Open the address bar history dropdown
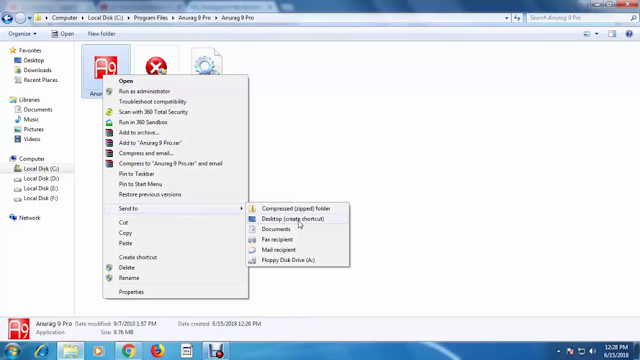Screen dimensions: 640x360 click(x=507, y=18)
